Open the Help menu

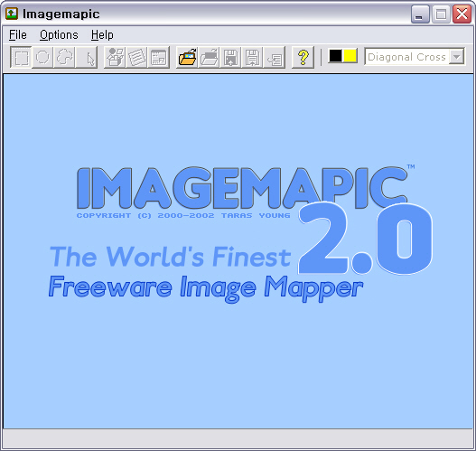point(102,35)
